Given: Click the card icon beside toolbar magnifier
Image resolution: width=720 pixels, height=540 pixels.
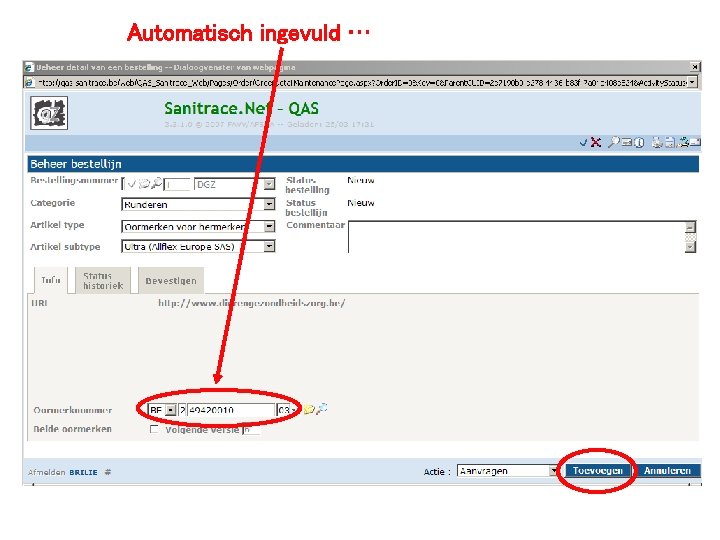Looking at the screenshot, I should 627,142.
